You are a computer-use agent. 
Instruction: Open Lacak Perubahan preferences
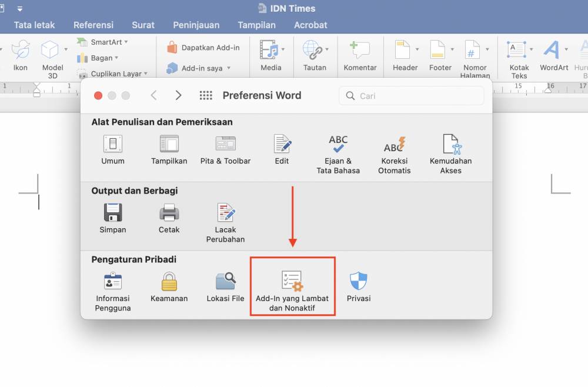pyautogui.click(x=225, y=223)
